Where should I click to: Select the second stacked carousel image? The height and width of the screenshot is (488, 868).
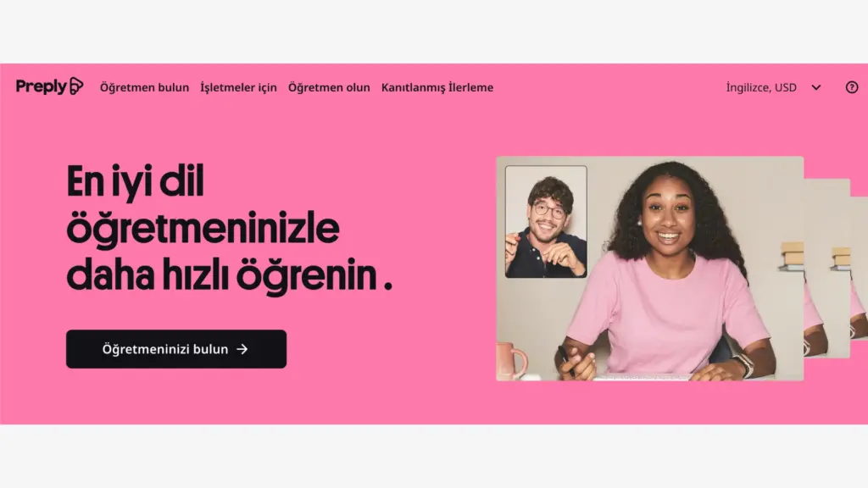pyautogui.click(x=827, y=269)
